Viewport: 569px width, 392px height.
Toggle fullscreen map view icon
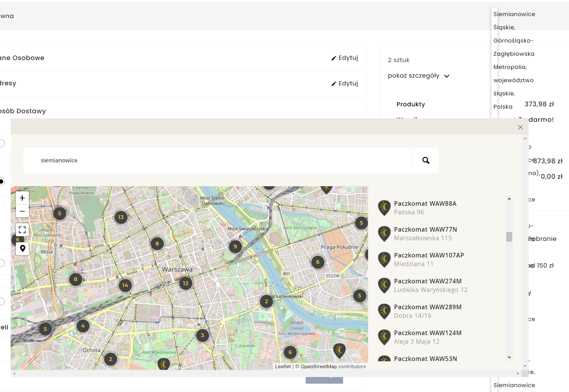click(22, 230)
